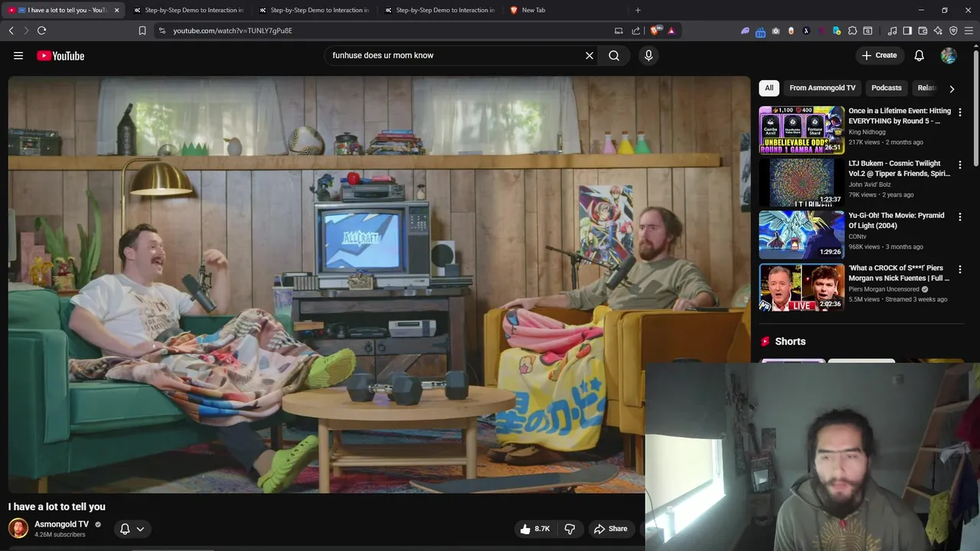Click the X extension icon in toolbar
Viewport: 980px width, 551px height.
(806, 31)
